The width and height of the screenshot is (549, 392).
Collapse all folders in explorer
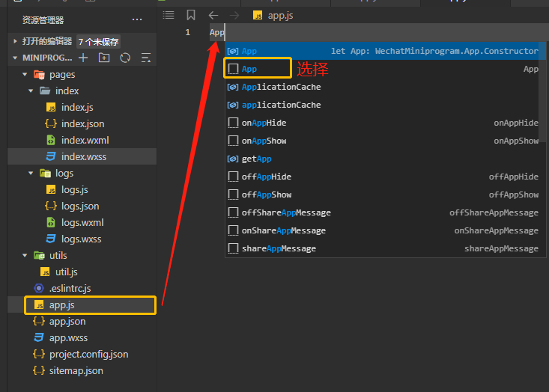coord(145,58)
